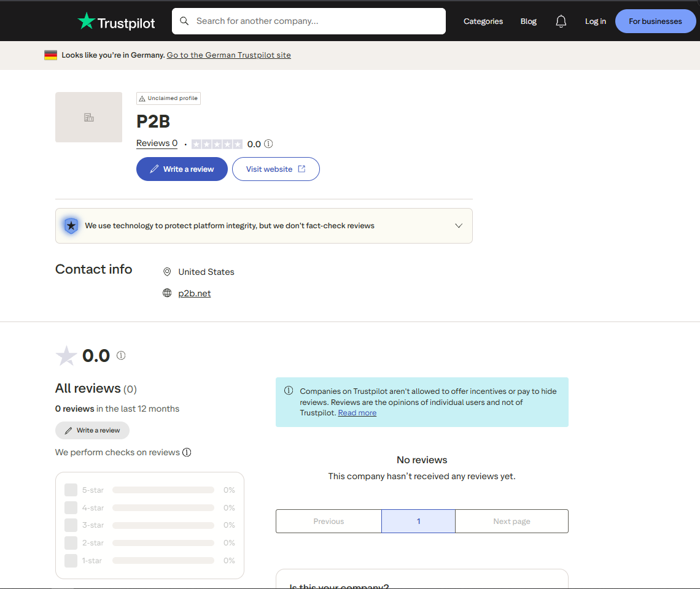Click the large grey star above All reviews
700x589 pixels.
(x=66, y=356)
